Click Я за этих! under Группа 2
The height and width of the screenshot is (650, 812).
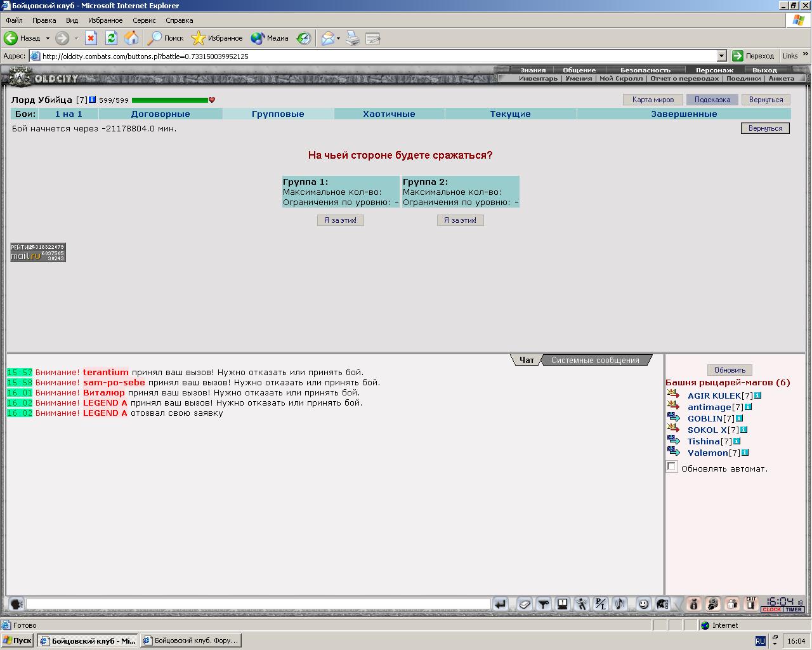pos(461,220)
